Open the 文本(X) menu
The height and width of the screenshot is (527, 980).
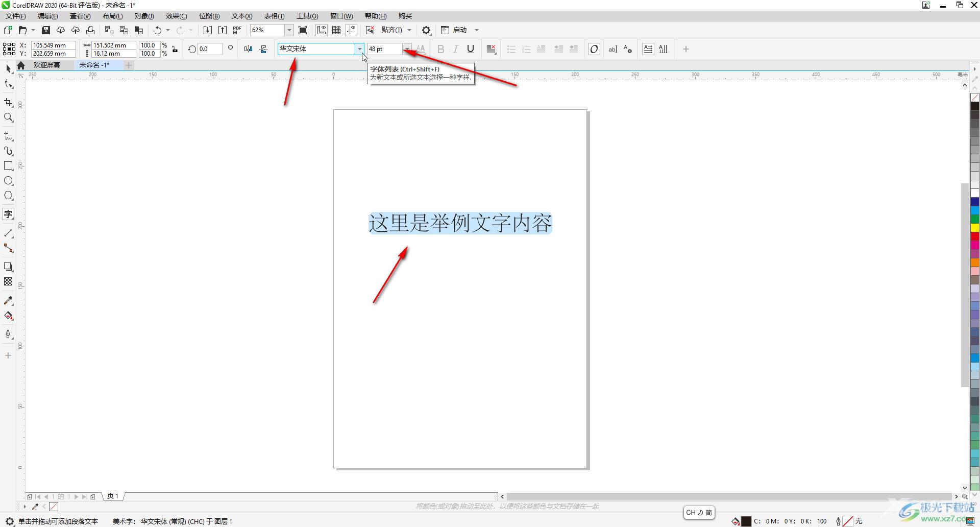[242, 16]
